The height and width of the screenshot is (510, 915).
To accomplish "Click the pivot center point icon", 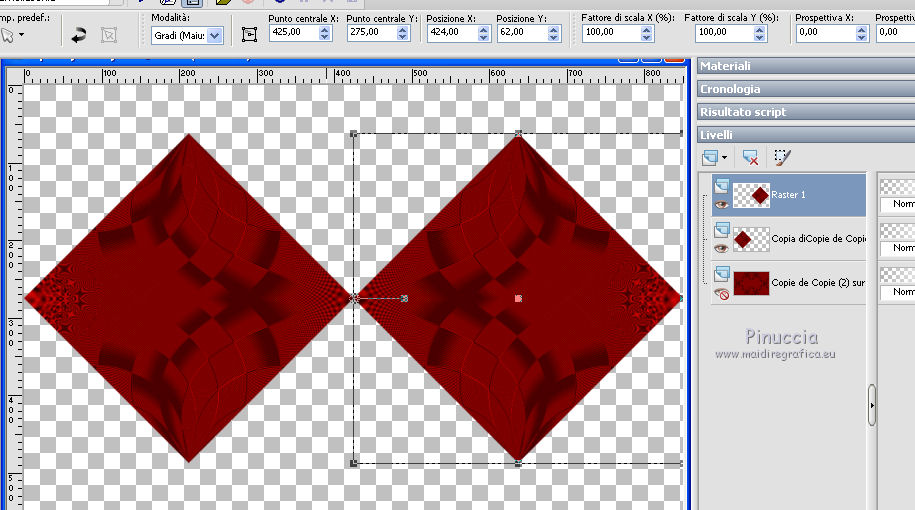I will click(249, 35).
